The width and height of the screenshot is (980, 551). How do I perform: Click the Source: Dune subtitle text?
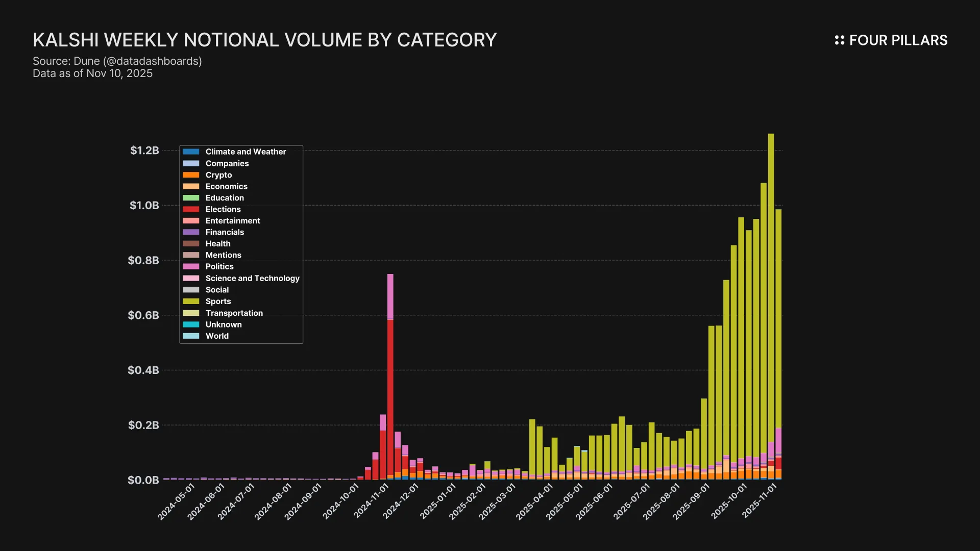pos(117,61)
